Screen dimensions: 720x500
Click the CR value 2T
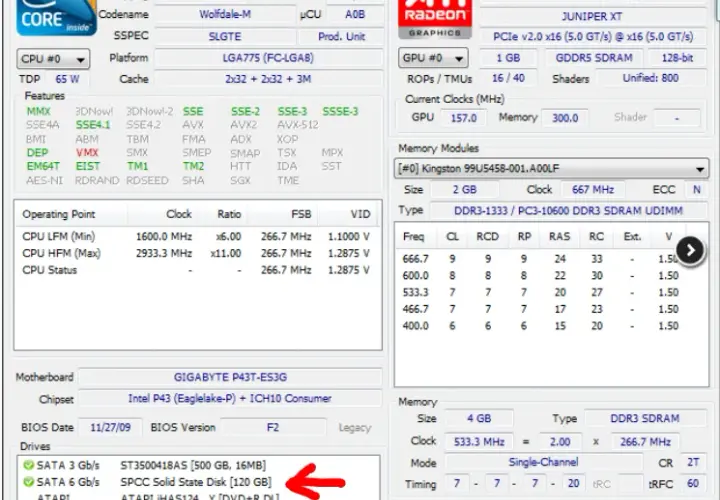click(x=693, y=462)
